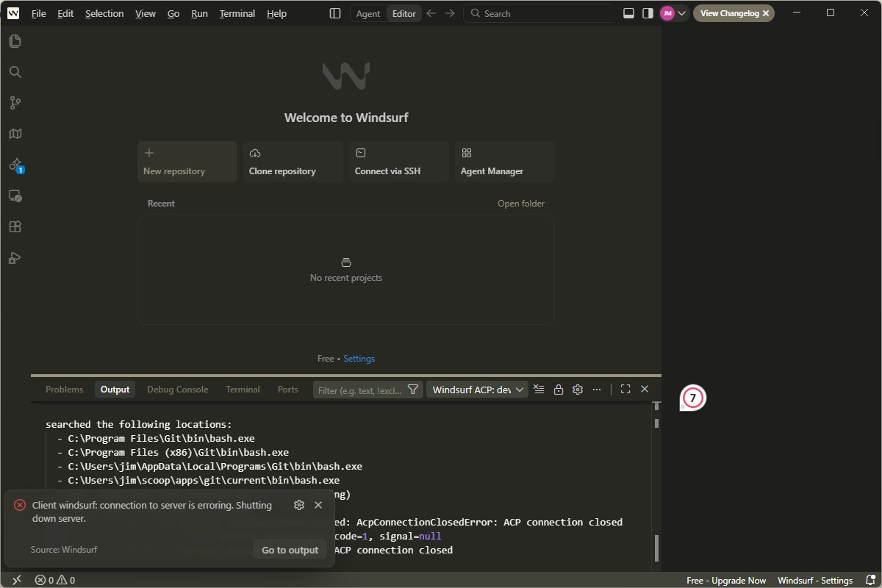Open the Settings link under Free
Screen dimensions: 882x588
pyautogui.click(x=359, y=359)
